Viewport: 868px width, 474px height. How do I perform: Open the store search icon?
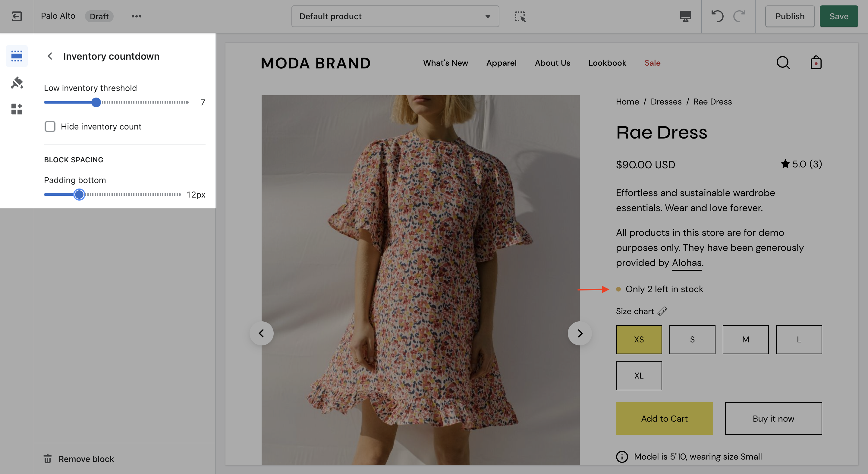pos(783,63)
